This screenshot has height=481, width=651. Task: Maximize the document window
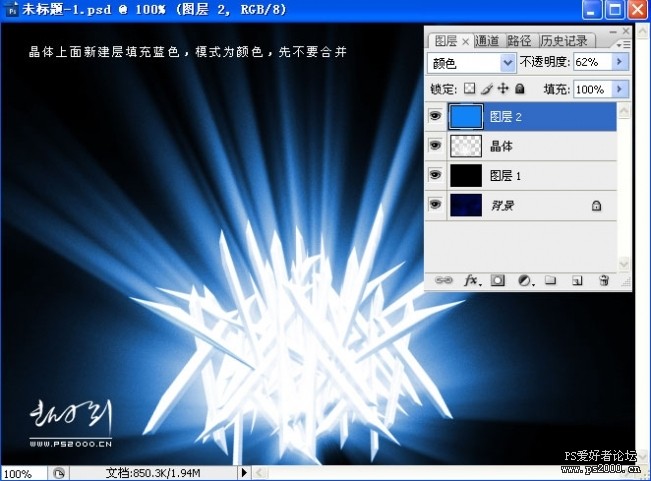pos(614,10)
